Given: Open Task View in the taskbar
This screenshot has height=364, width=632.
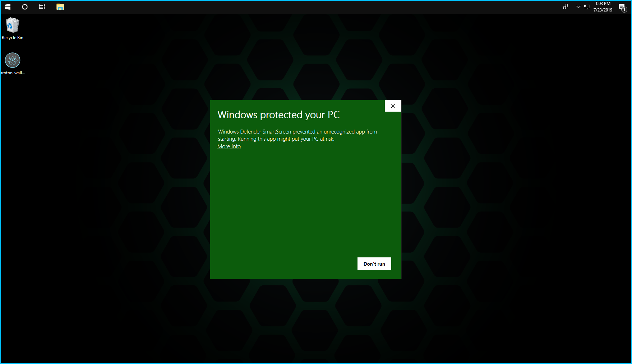Looking at the screenshot, I should click(x=42, y=7).
